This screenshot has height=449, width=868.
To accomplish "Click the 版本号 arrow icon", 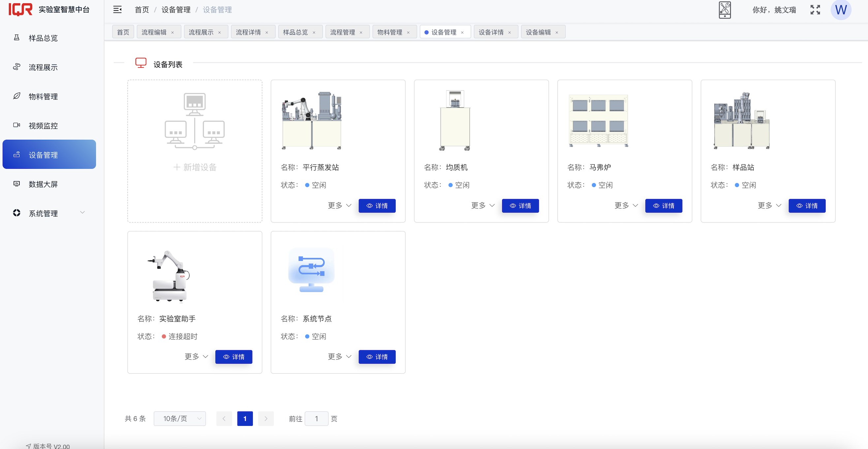I will point(29,446).
